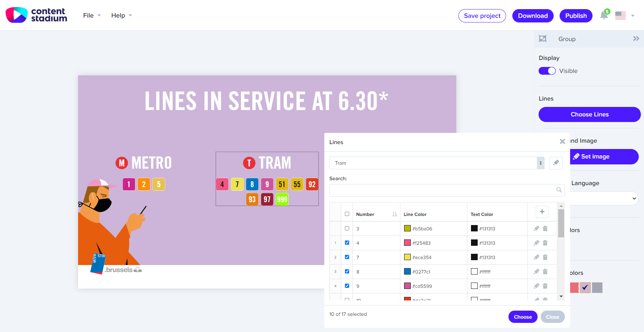The height and width of the screenshot is (332, 644).
Task: Click the search magnifier icon
Action: [559, 190]
